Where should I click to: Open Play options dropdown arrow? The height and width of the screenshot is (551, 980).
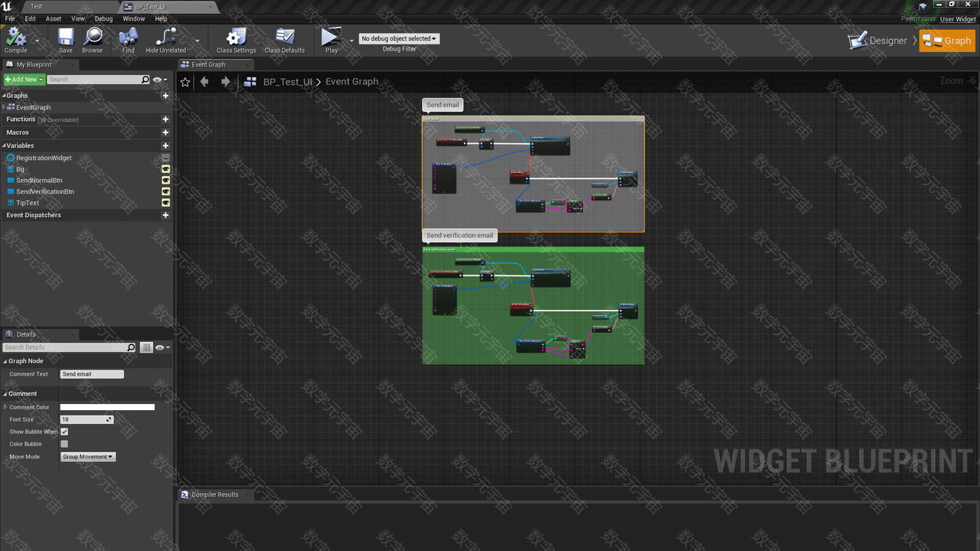[x=351, y=41]
